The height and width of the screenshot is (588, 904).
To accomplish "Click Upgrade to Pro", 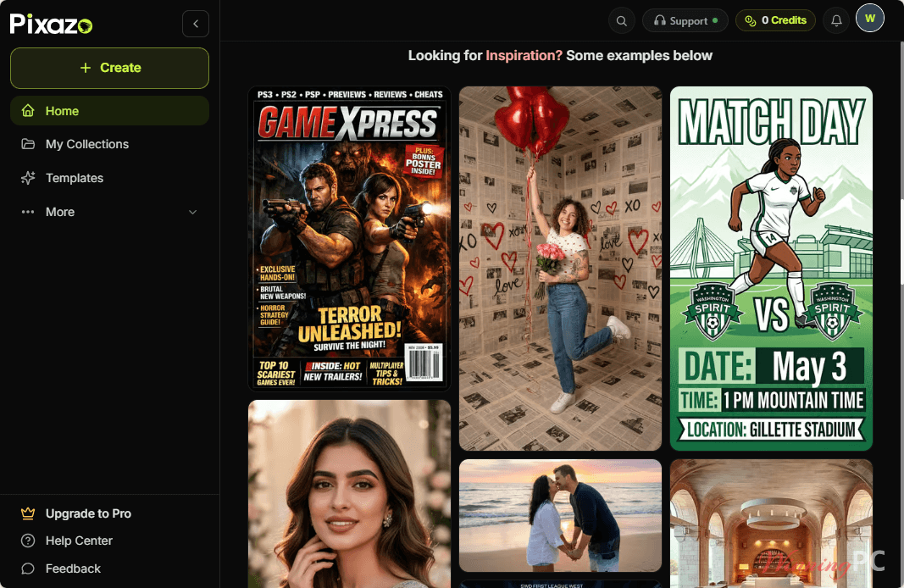I will click(88, 513).
